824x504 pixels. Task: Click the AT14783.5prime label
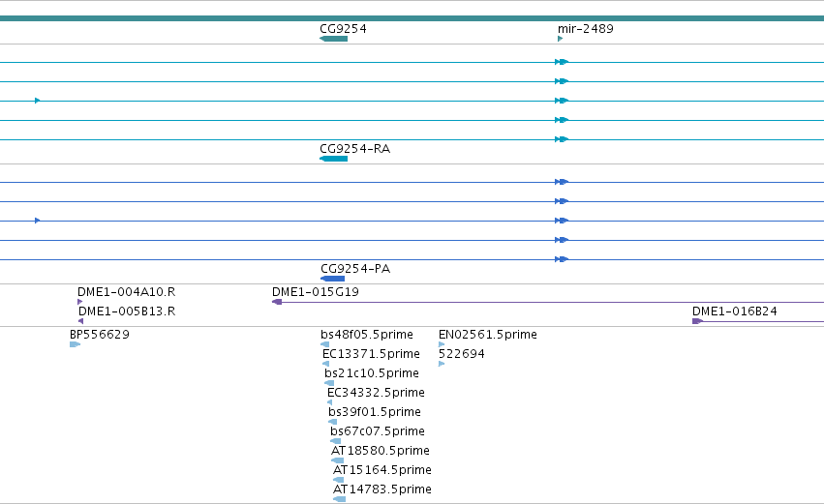click(x=382, y=489)
